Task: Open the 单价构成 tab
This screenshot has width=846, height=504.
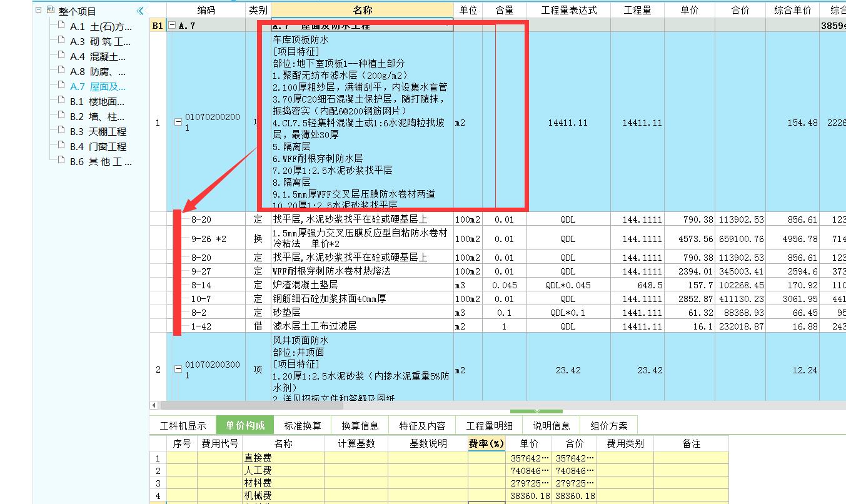Action: point(245,425)
